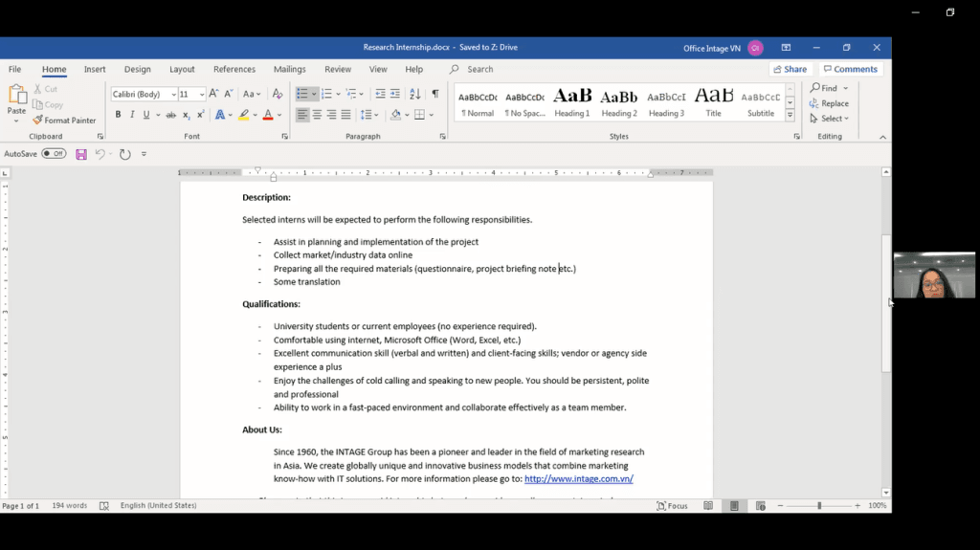Open the ribbon display options icon
980x550 pixels.
787,48
